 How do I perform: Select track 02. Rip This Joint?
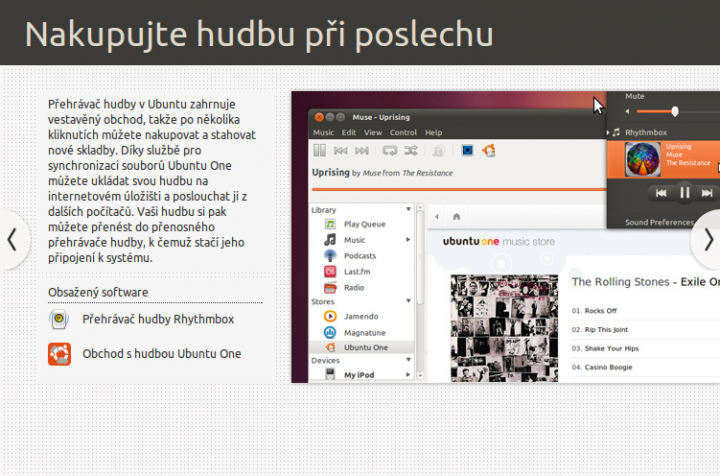coord(600,330)
